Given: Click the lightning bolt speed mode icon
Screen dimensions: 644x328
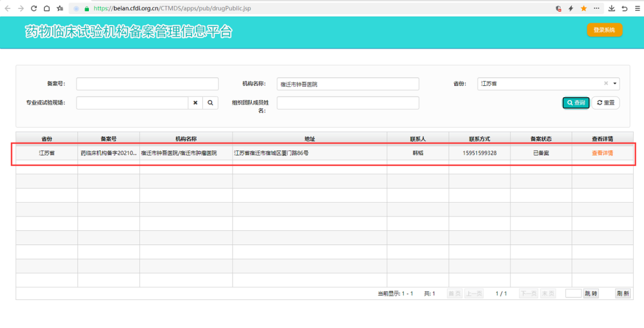Looking at the screenshot, I should 571,8.
